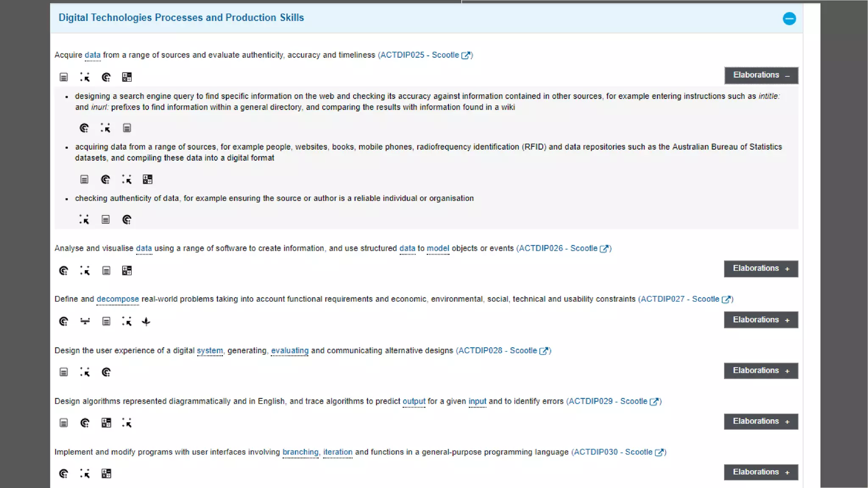Viewport: 868px width, 488px height.
Task: Expand Elaborations for ACTDIP029
Action: click(x=761, y=421)
